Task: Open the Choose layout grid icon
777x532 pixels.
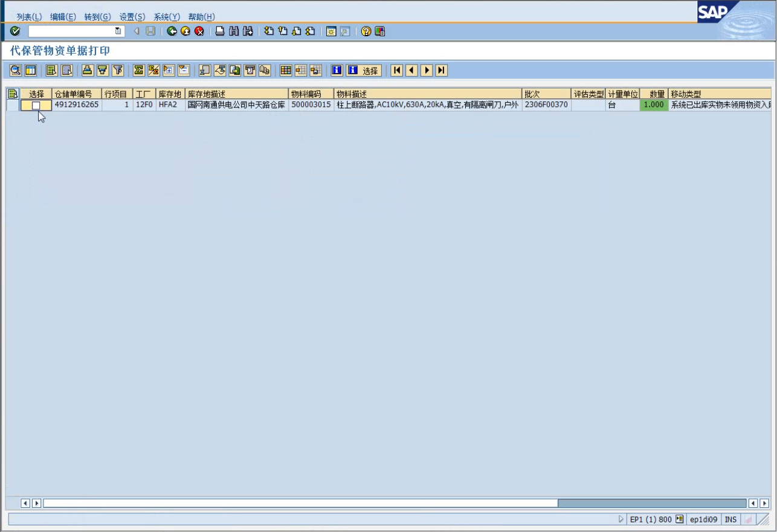Action: 286,71
